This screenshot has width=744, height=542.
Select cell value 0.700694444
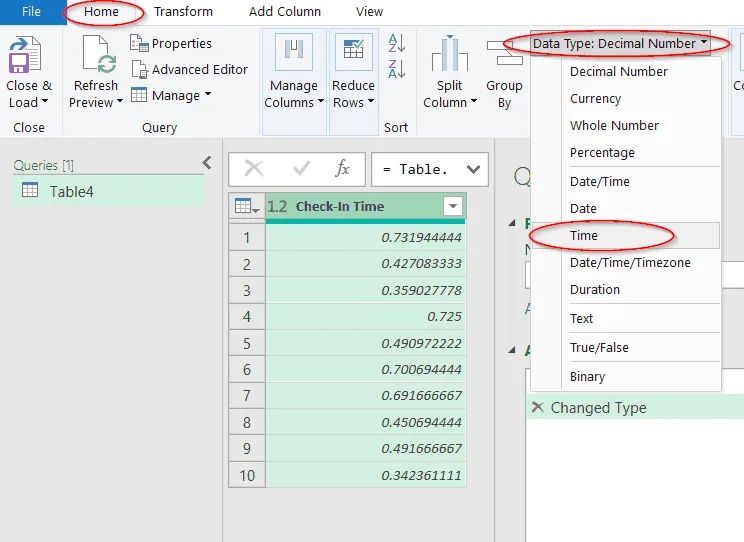click(x=365, y=369)
